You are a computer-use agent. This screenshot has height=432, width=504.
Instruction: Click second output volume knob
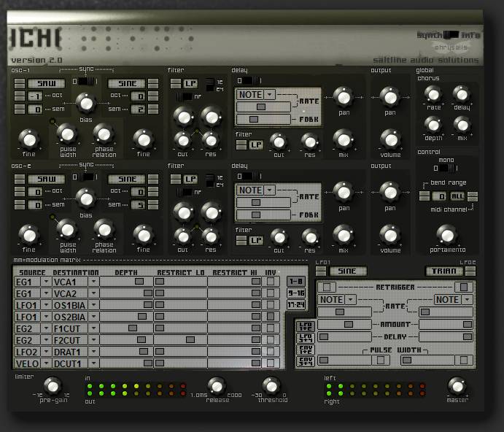point(390,235)
